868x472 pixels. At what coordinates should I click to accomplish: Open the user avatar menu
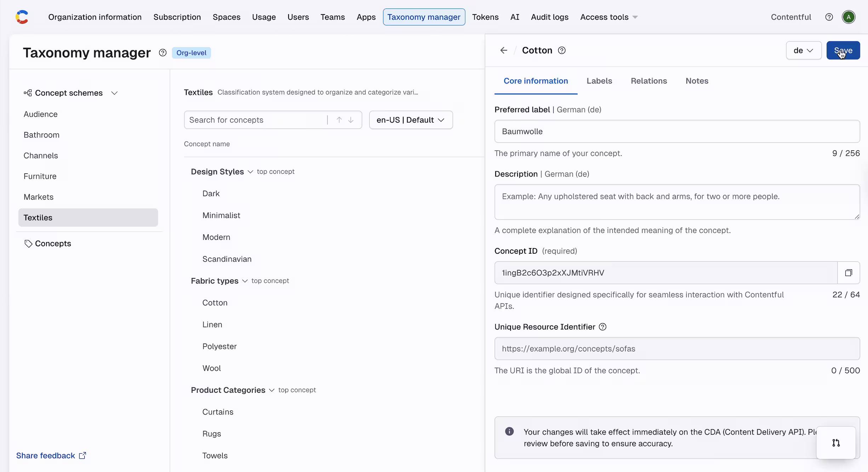point(849,17)
